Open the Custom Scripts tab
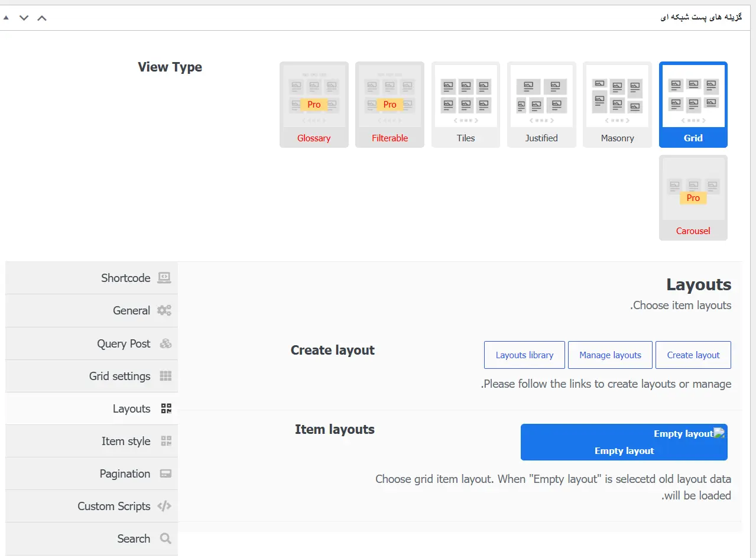 (x=92, y=506)
